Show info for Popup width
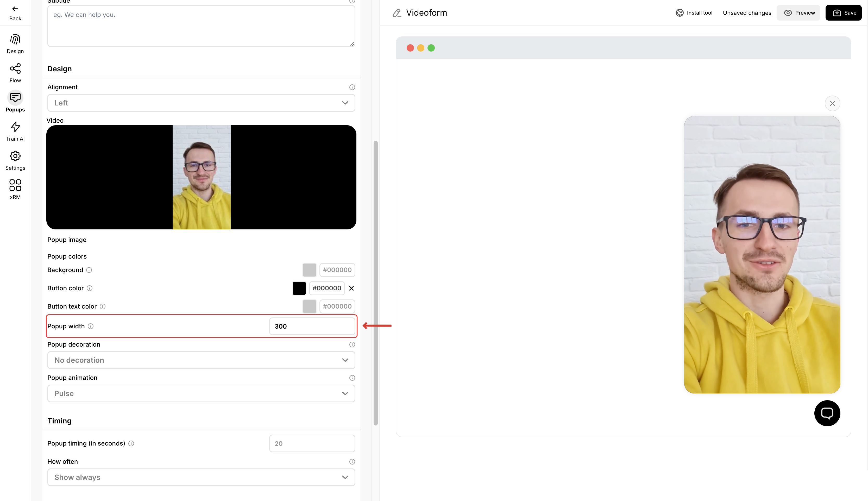 click(91, 326)
